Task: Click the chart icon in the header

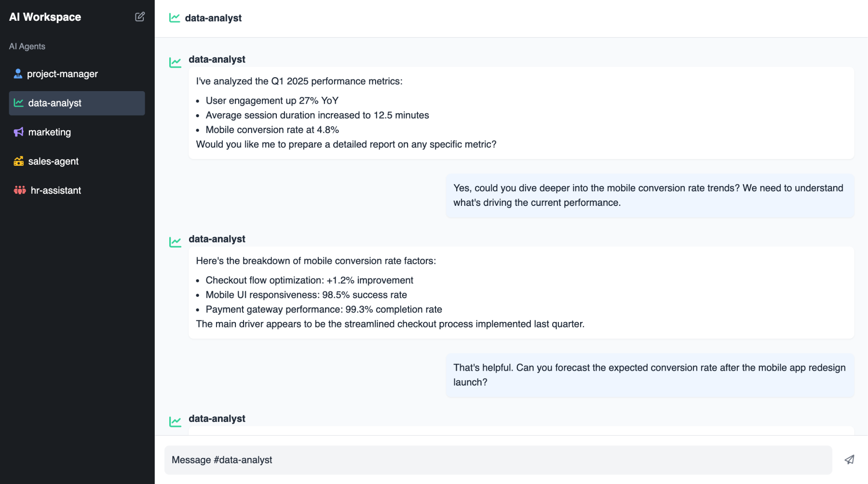Action: (175, 18)
